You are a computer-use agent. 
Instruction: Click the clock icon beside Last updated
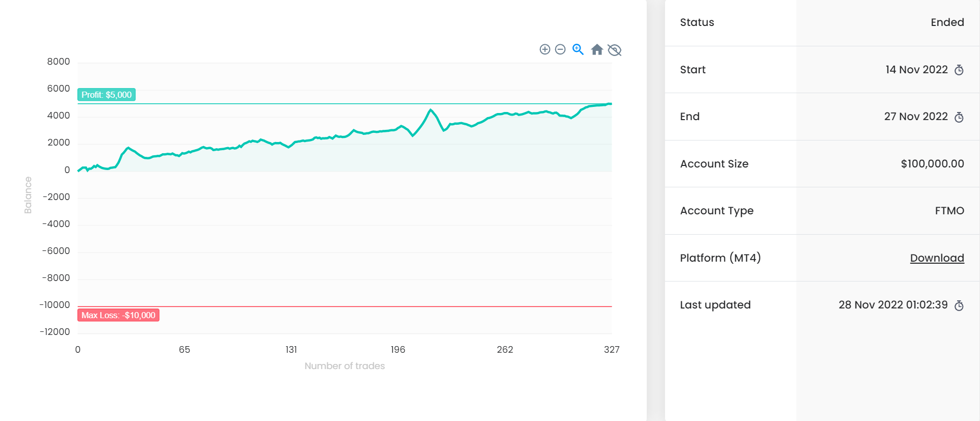[959, 305]
